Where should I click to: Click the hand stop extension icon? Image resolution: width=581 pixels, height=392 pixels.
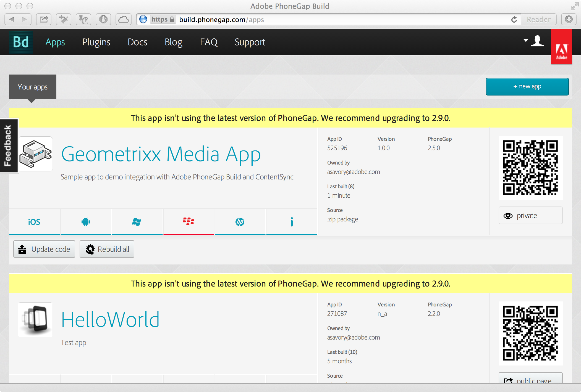point(103,19)
